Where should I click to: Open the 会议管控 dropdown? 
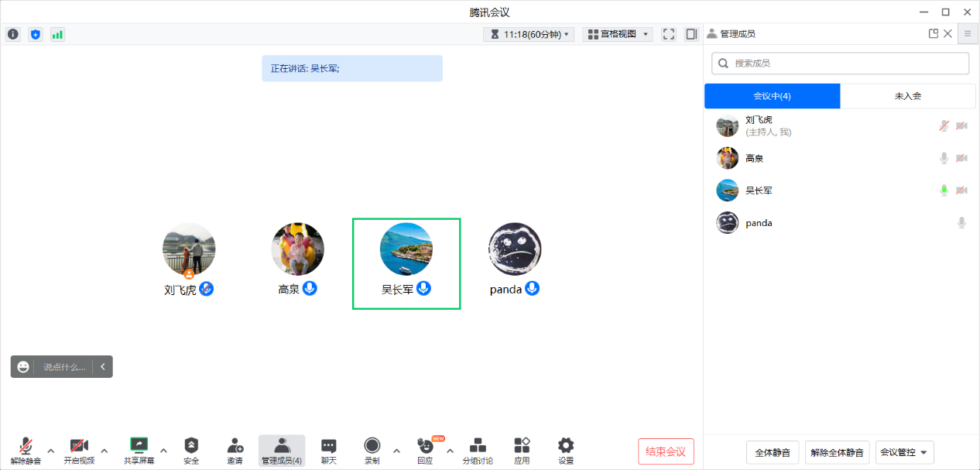tap(905, 452)
